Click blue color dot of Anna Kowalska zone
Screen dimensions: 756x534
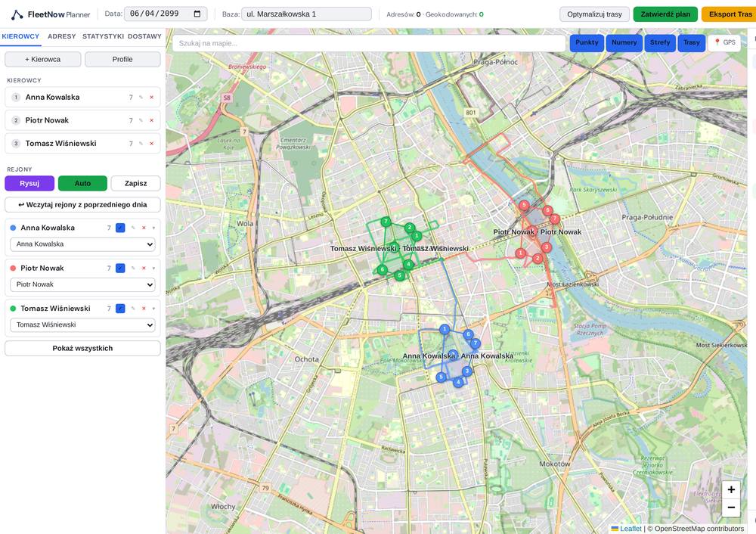(x=13, y=228)
